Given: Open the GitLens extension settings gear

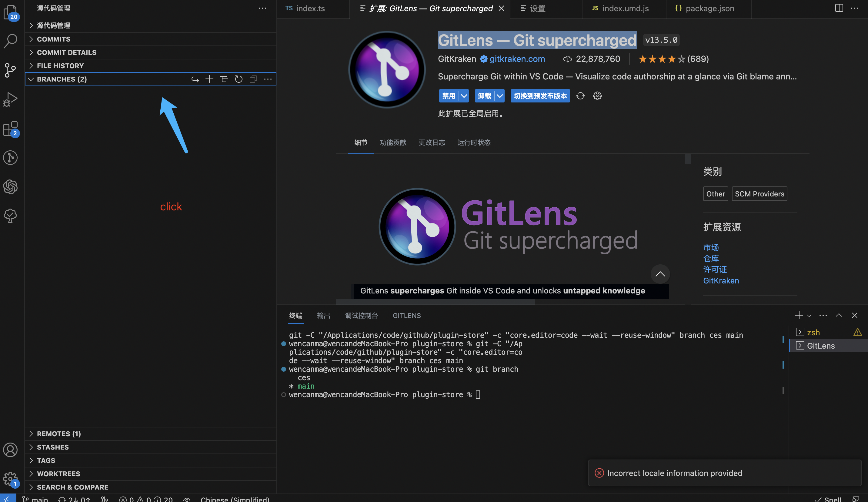Looking at the screenshot, I should (x=597, y=96).
